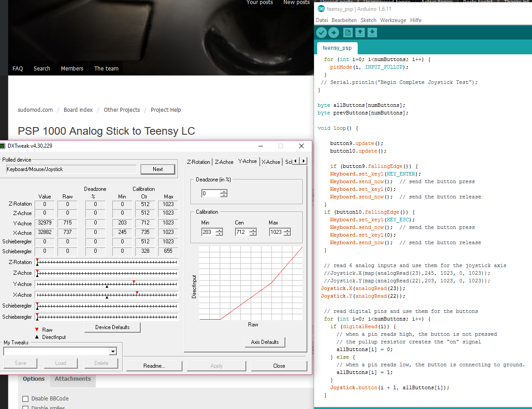Image resolution: width=532 pixels, height=409 pixels.
Task: Open the forum Search link
Action: point(42,69)
